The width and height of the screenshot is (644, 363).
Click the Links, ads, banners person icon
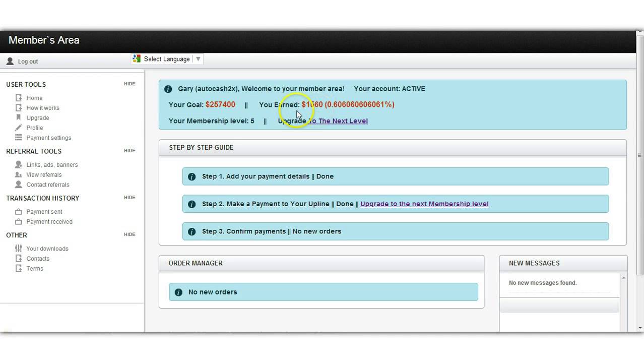pyautogui.click(x=19, y=165)
